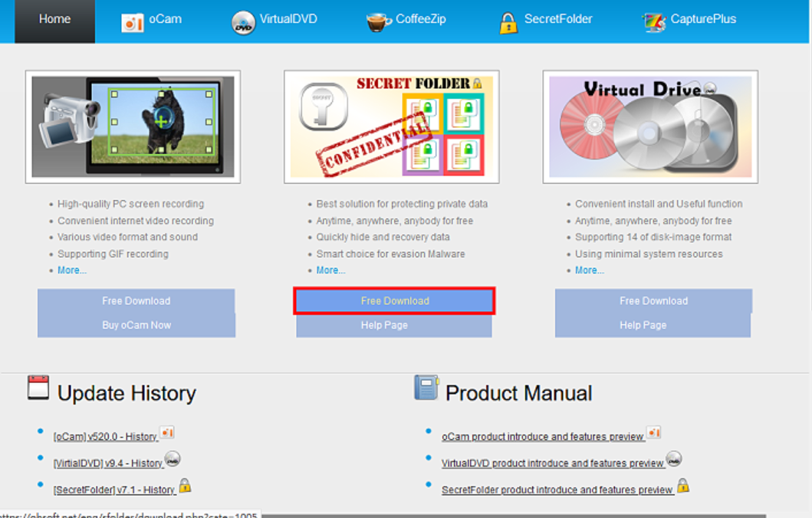Click 'Quickly hide and recovery data' text
Viewport: 812px width, 518px height.
(383, 237)
